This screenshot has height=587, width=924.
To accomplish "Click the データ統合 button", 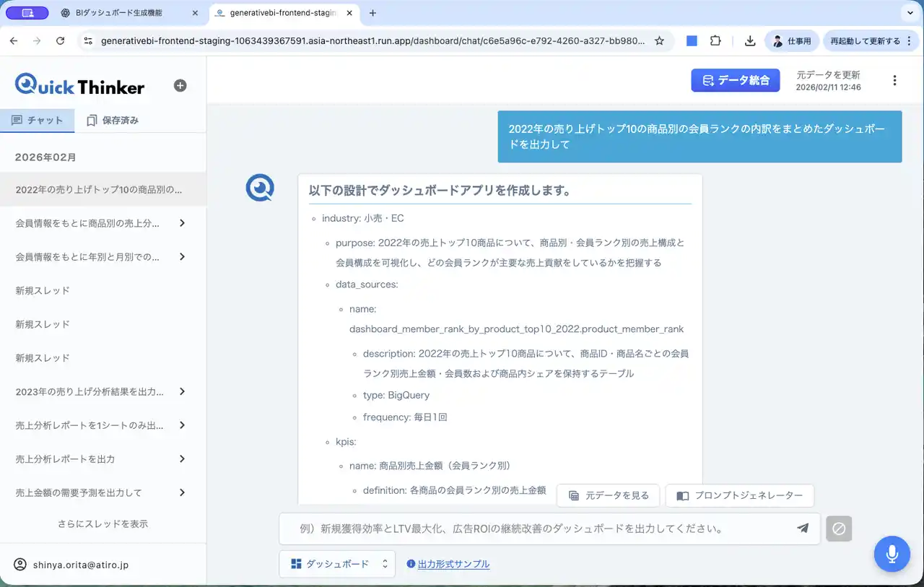I will point(735,80).
